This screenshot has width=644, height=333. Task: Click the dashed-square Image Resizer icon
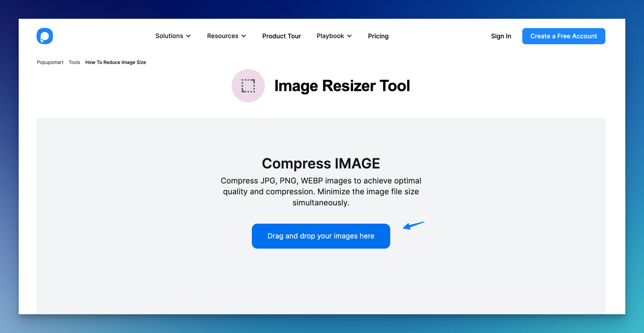coord(248,86)
